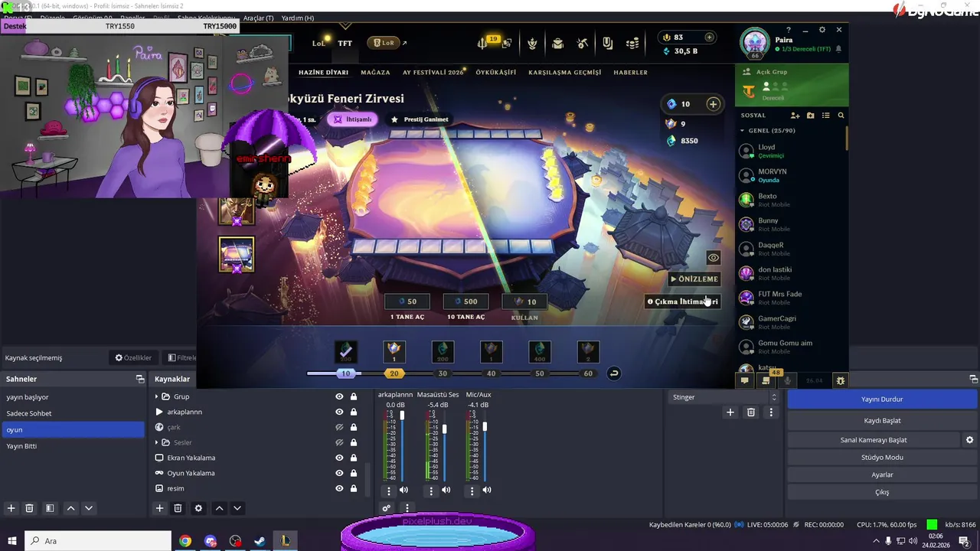980x551 pixels.
Task: Move scene down in Sahneler list
Action: click(89, 508)
